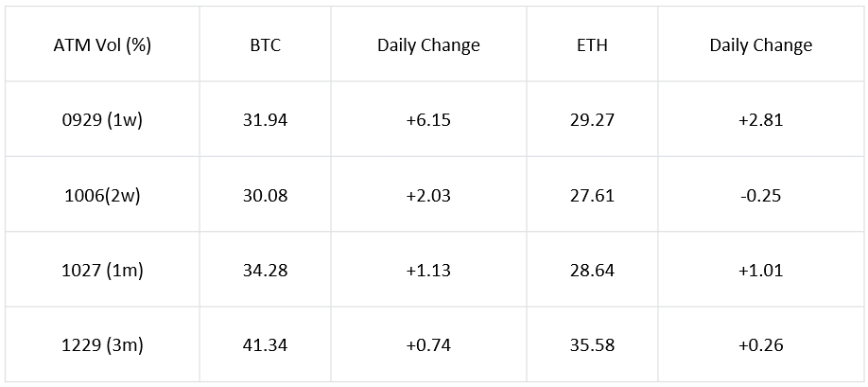Click the ETH value 35.58

[592, 345]
